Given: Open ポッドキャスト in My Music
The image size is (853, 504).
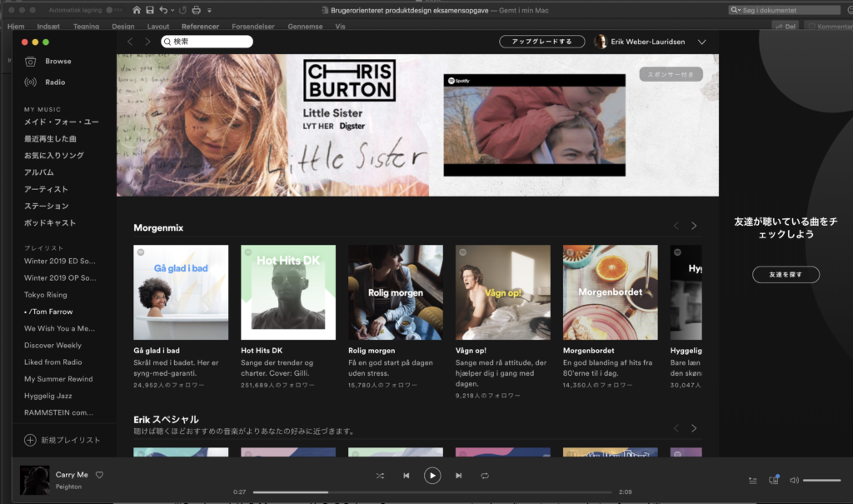Looking at the screenshot, I should click(49, 222).
